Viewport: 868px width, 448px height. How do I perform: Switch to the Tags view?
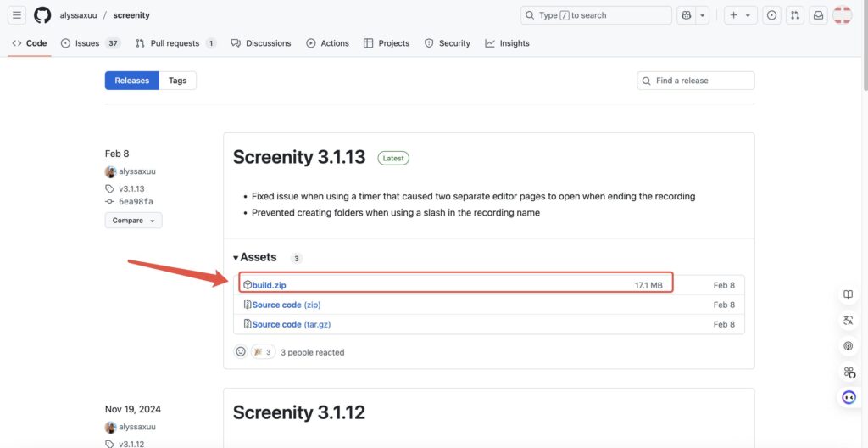[177, 81]
